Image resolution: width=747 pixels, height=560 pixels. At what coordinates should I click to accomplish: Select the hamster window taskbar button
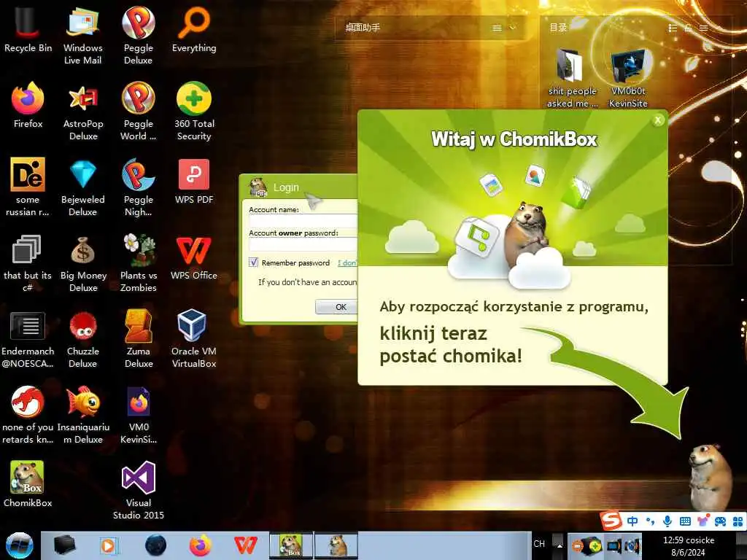(336, 545)
